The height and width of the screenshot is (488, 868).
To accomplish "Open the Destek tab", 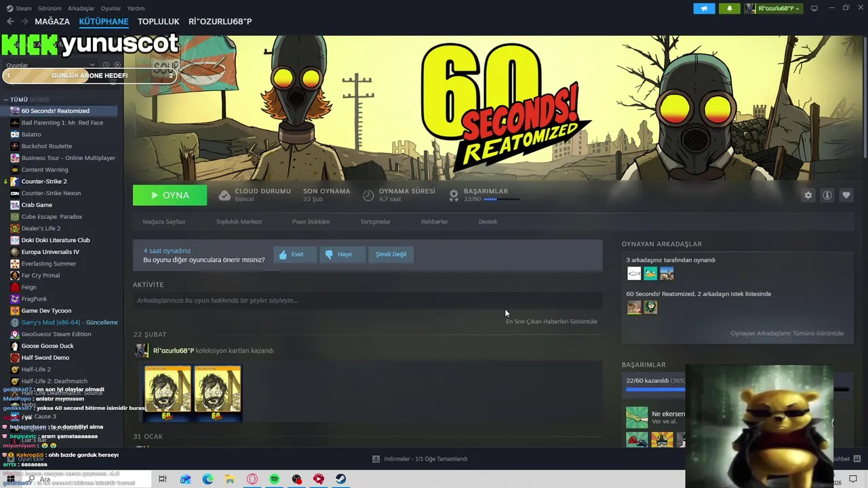I will click(x=488, y=222).
